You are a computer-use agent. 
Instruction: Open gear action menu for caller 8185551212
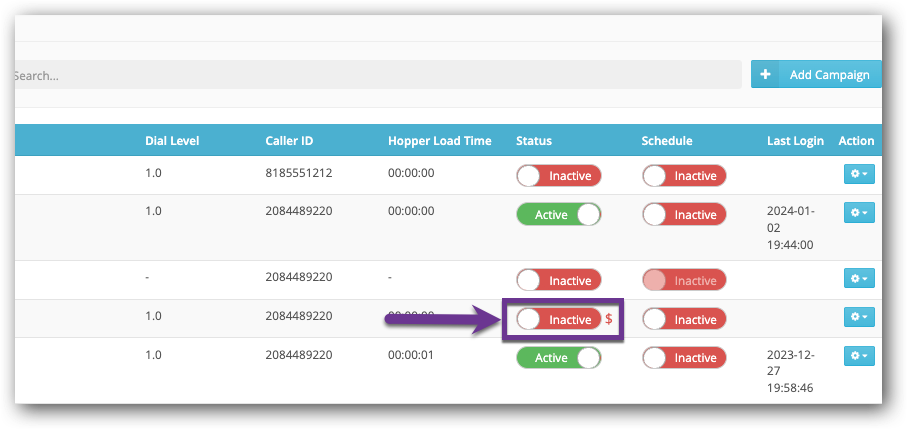pos(858,175)
